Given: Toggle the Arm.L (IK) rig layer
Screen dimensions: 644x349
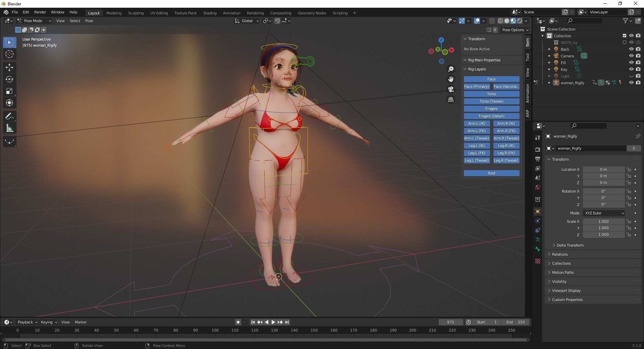Looking at the screenshot, I should click(x=477, y=123).
